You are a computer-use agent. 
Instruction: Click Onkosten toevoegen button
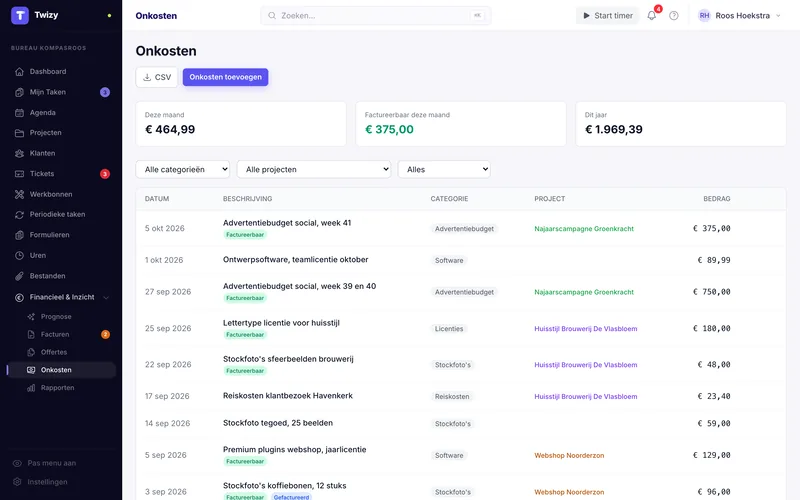coord(226,77)
